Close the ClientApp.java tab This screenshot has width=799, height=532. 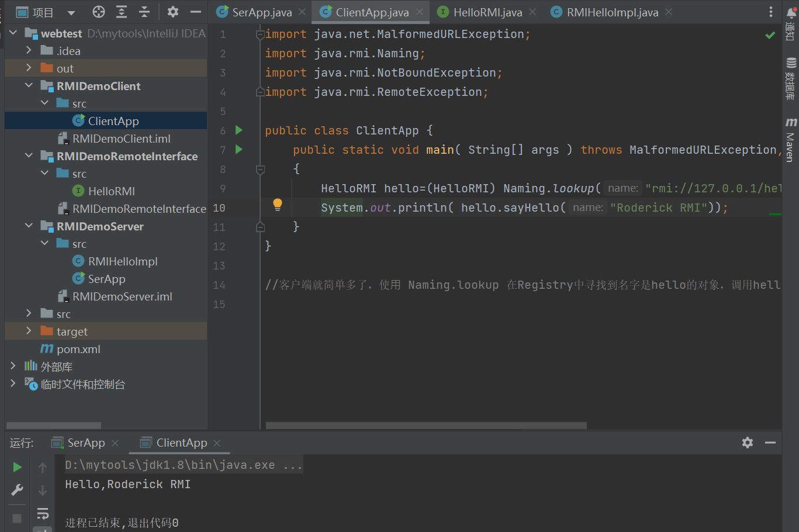pos(420,12)
